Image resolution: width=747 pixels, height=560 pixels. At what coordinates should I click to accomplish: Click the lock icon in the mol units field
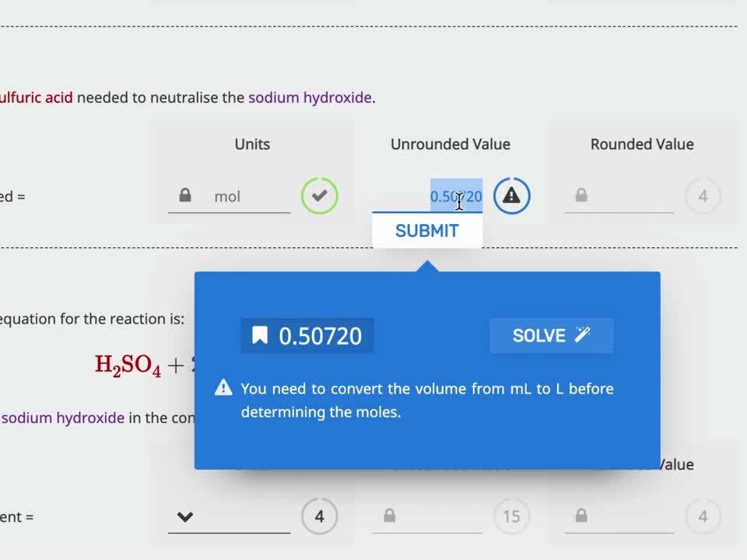tap(185, 195)
